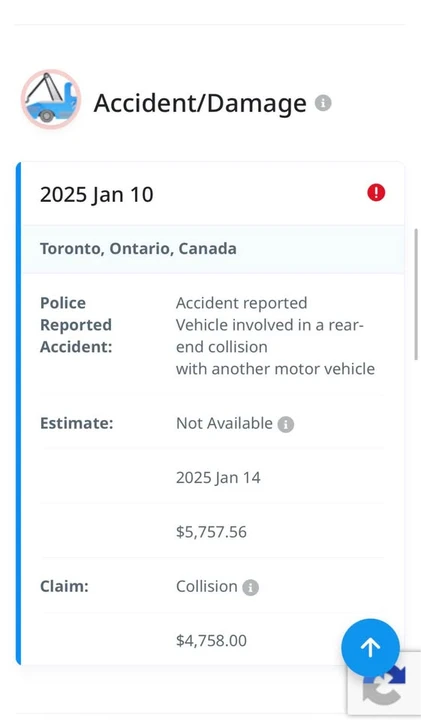Select the $5,757.56 amount
This screenshot has height=720, width=421.
click(x=211, y=532)
